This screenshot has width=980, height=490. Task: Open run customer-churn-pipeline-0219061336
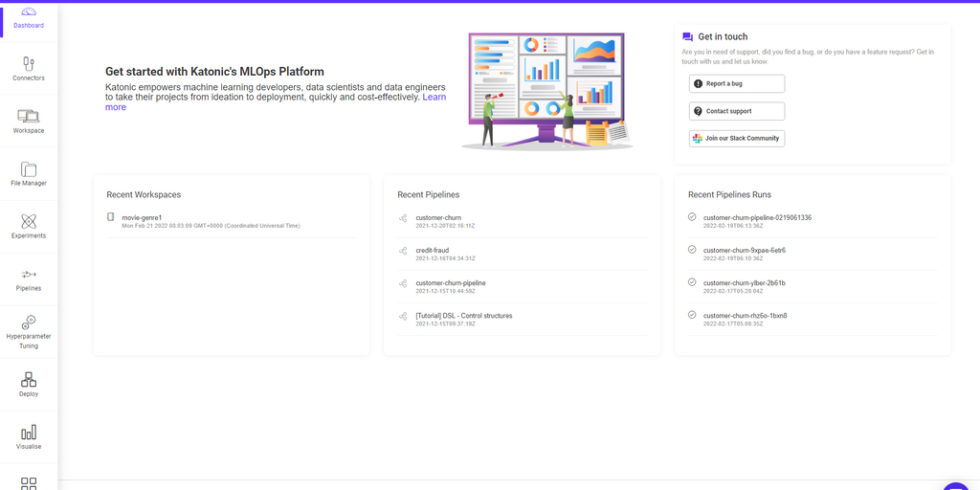(x=758, y=217)
